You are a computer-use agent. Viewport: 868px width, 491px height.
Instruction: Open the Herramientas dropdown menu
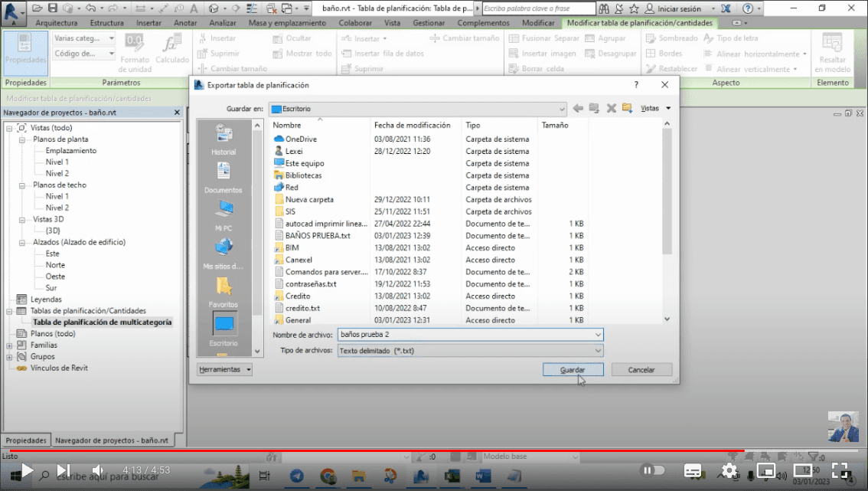pos(225,370)
